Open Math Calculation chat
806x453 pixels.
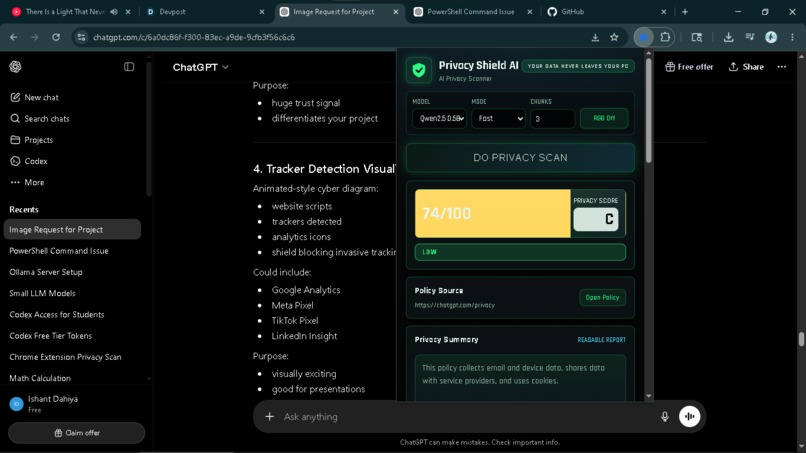pos(72,378)
